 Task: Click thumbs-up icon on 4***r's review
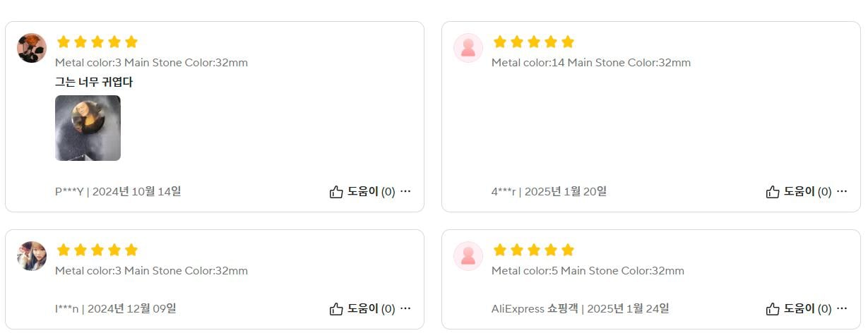pos(773,192)
